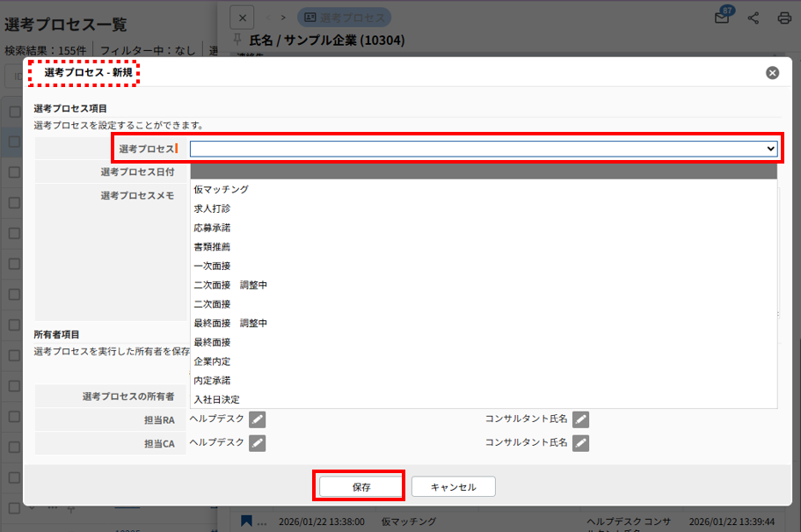Close the detail panel with the X button
Image resolution: width=801 pixels, height=532 pixels.
[x=243, y=17]
